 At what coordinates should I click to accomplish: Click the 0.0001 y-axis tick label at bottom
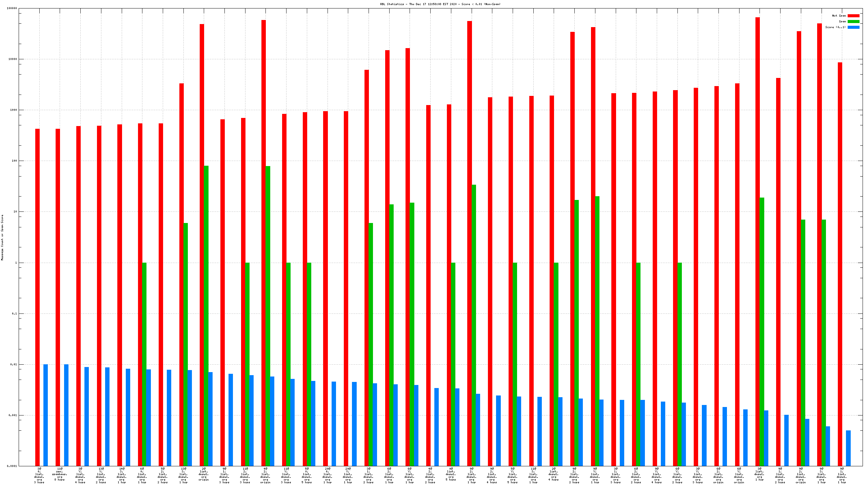[12, 466]
